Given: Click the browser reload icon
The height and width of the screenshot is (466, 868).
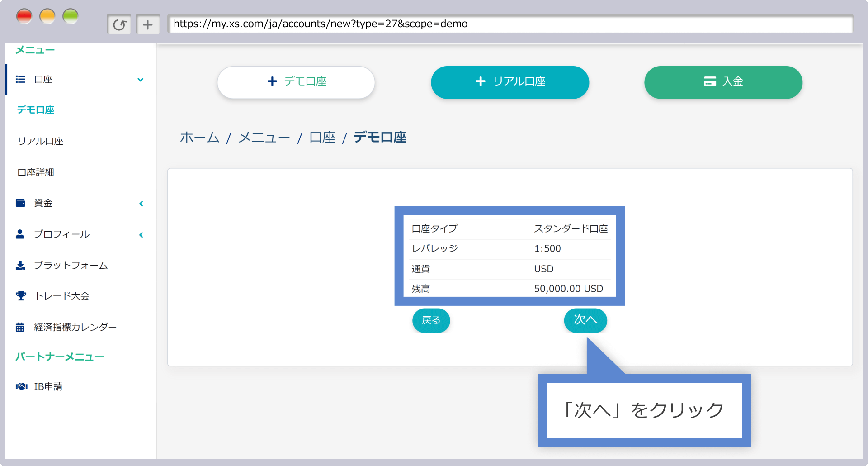Looking at the screenshot, I should 119,24.
